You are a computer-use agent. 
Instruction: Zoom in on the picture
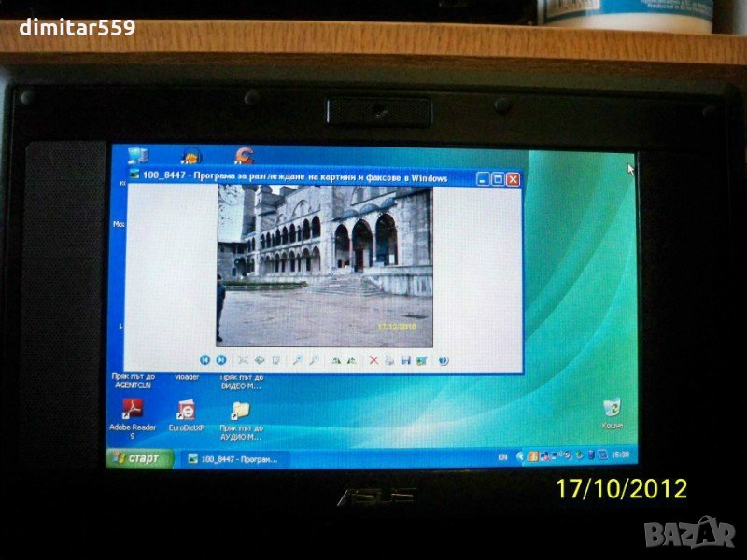point(298,359)
